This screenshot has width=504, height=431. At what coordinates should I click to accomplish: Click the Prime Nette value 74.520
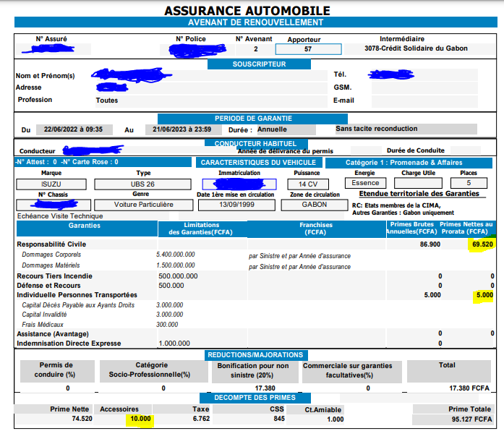(82, 419)
